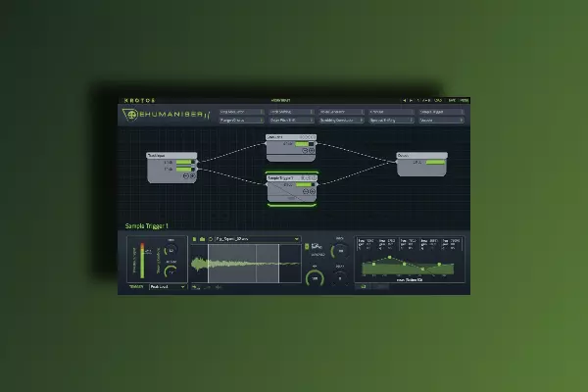
Task: Click plus icon on node above Sample Trigger 1
Action: tap(312, 150)
